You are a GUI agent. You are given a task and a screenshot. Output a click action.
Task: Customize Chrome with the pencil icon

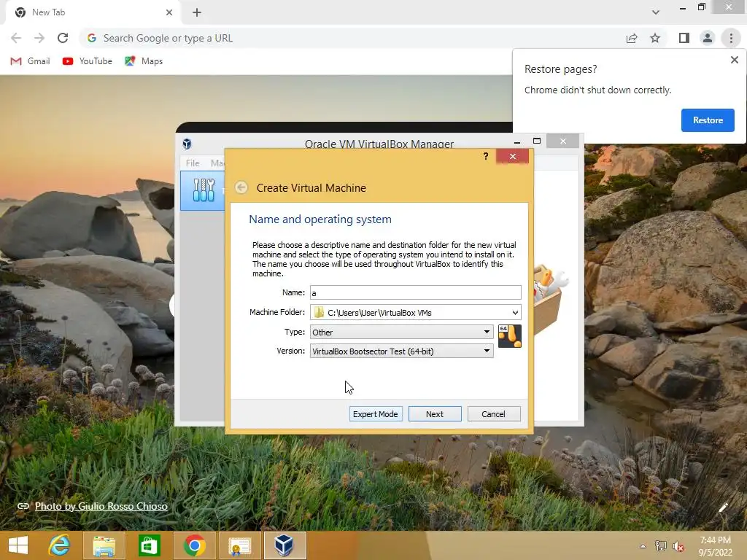pyautogui.click(x=723, y=507)
